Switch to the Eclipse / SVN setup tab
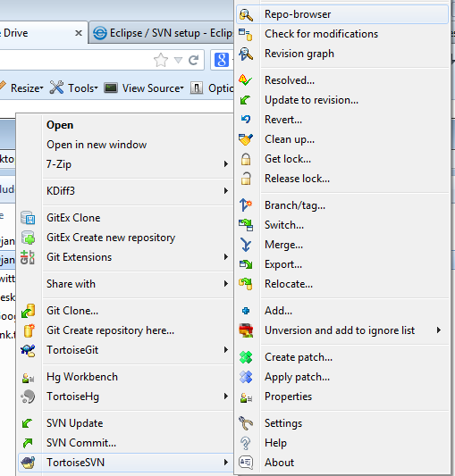 point(162,33)
